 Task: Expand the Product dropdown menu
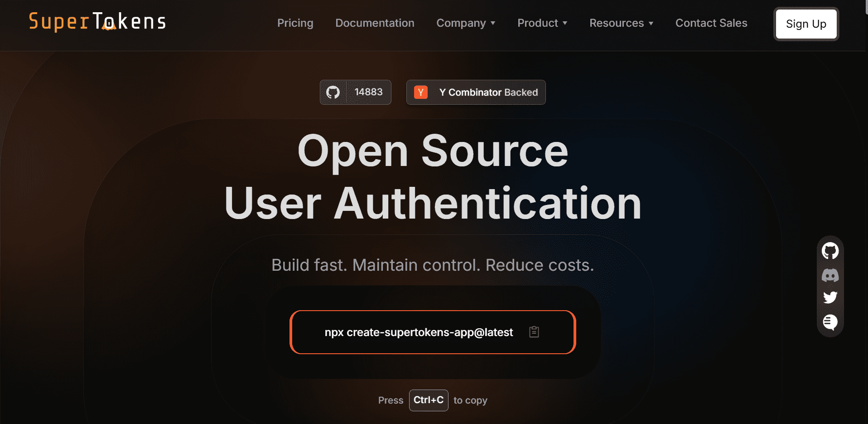(542, 23)
